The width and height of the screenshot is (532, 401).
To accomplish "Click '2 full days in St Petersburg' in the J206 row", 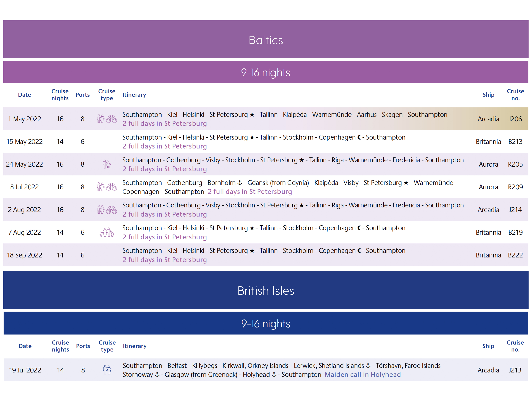I will [x=164, y=124].
